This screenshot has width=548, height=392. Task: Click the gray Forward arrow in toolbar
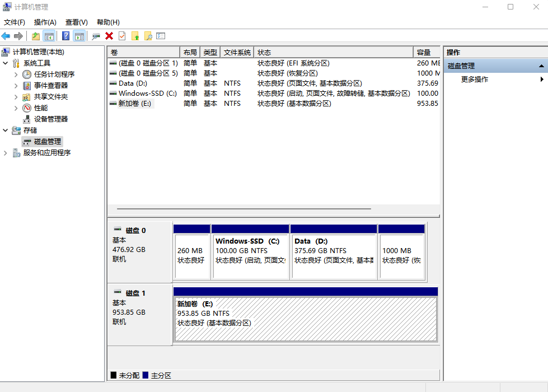click(18, 36)
